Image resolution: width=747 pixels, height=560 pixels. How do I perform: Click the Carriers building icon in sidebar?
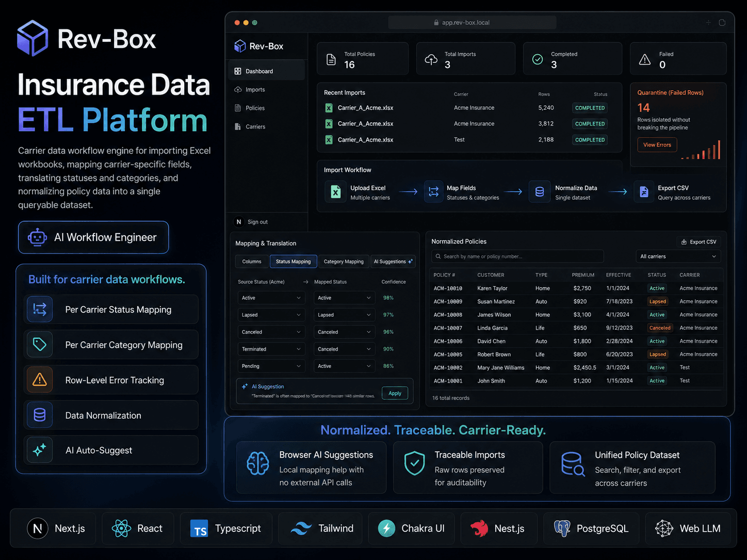(x=238, y=126)
